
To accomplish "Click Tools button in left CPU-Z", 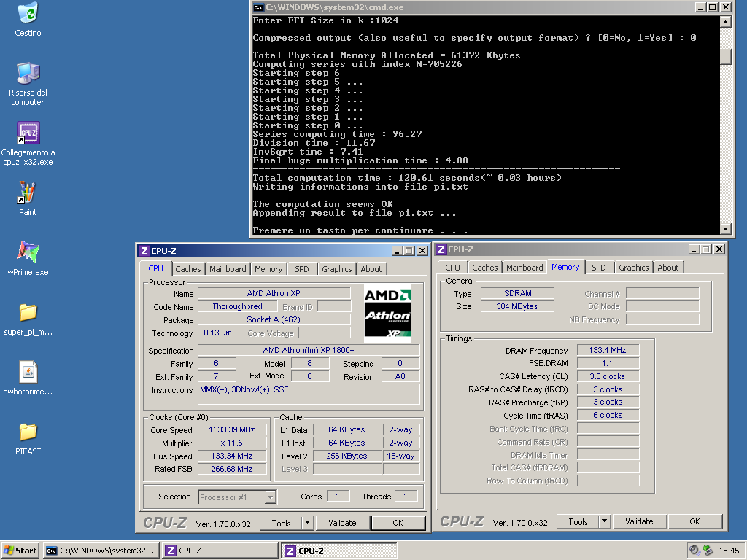I will [281, 523].
